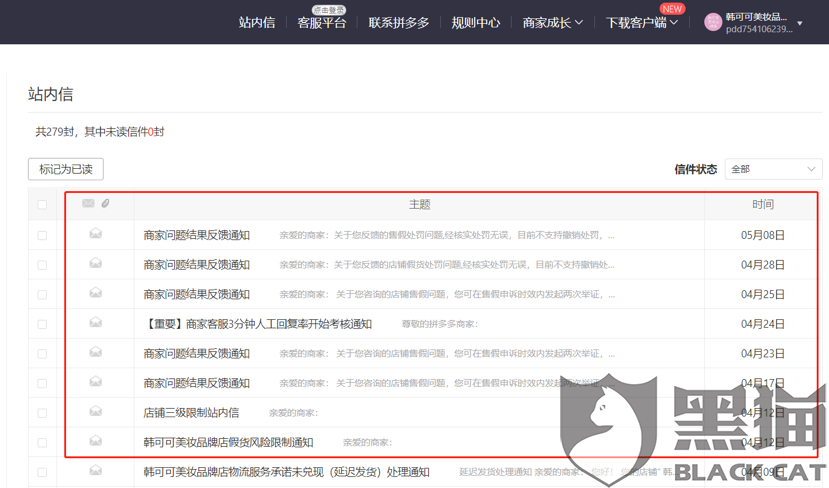Check the 04月24日 message checkbox
This screenshot has height=488, width=829.
coord(42,324)
